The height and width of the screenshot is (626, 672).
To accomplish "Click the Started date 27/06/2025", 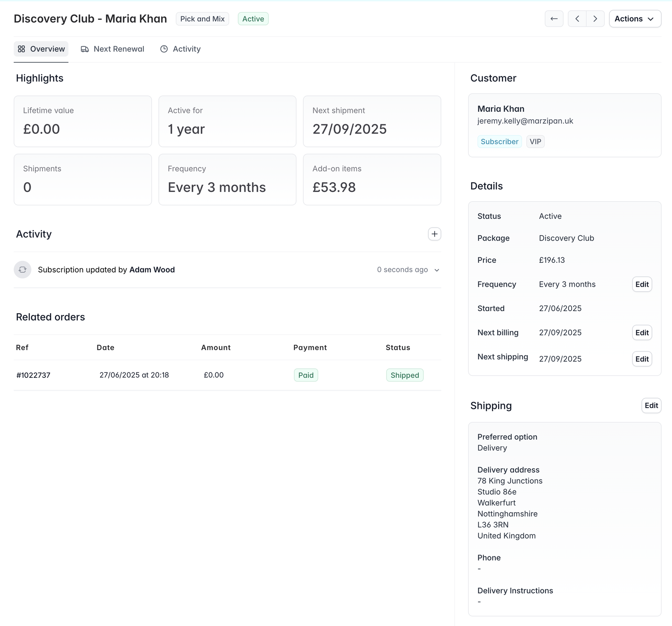I will 560,308.
